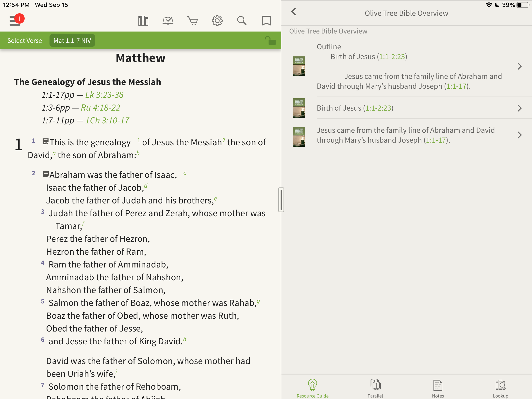Open 1:1-2:23 link in Outline entry
The height and width of the screenshot is (399, 532).
click(x=392, y=57)
